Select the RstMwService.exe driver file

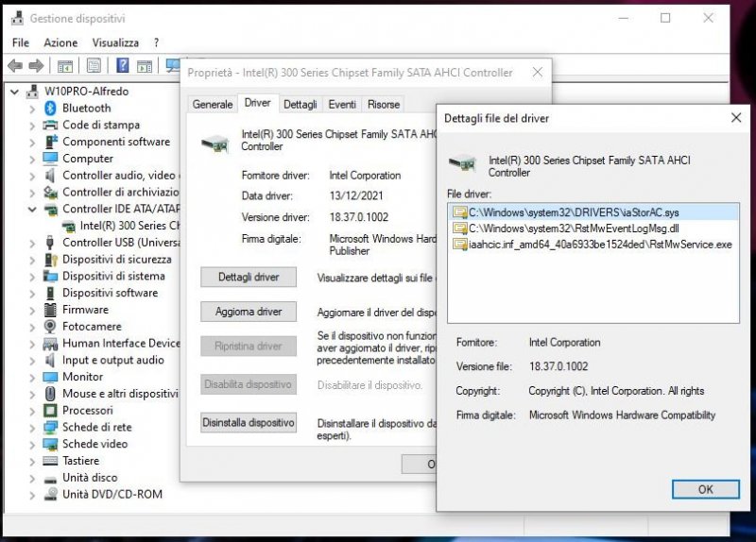pos(593,245)
